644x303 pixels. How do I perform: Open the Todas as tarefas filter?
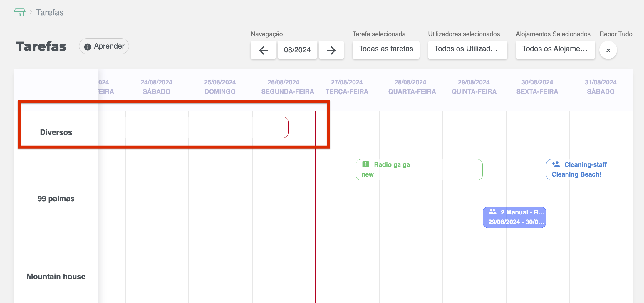tap(386, 49)
